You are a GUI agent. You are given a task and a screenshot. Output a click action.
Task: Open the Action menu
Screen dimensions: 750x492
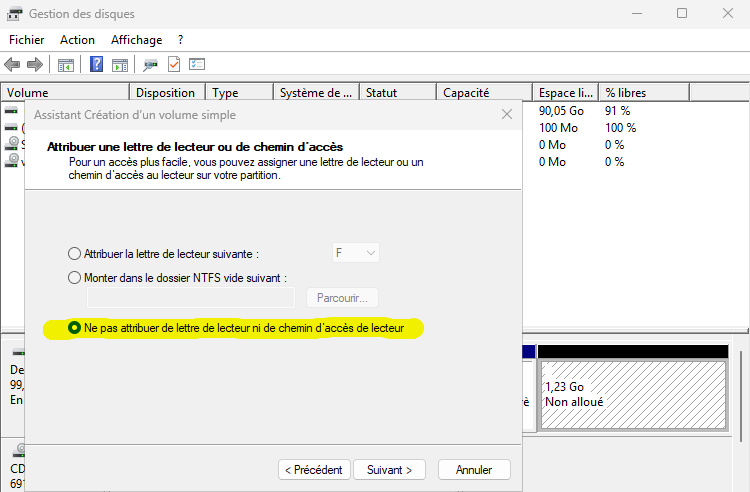(77, 40)
